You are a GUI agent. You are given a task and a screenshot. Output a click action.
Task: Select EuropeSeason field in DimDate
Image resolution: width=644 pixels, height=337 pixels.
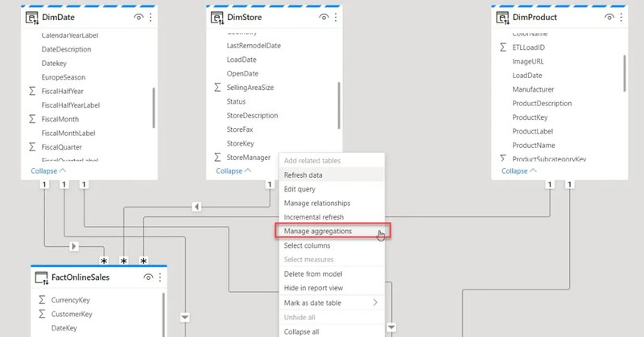[64, 77]
